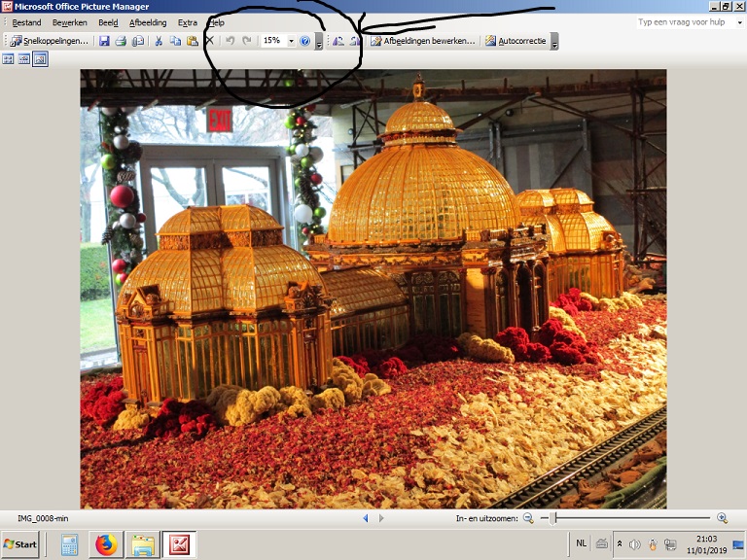Click the Paste clipboard icon

coord(192,41)
